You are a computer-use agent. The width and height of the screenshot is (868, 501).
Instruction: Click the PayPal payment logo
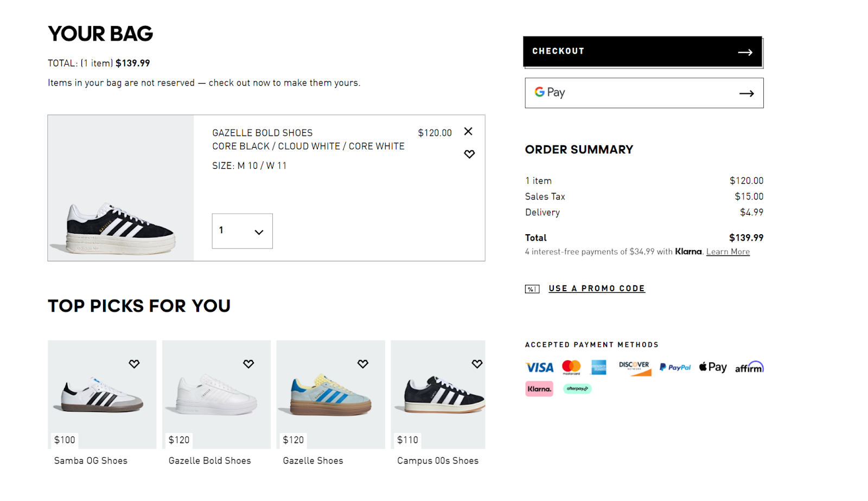[675, 368]
